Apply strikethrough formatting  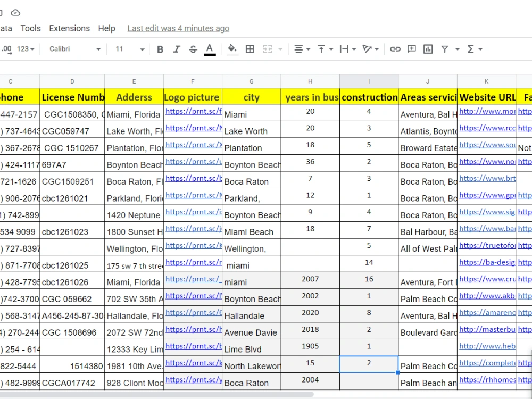click(x=193, y=49)
